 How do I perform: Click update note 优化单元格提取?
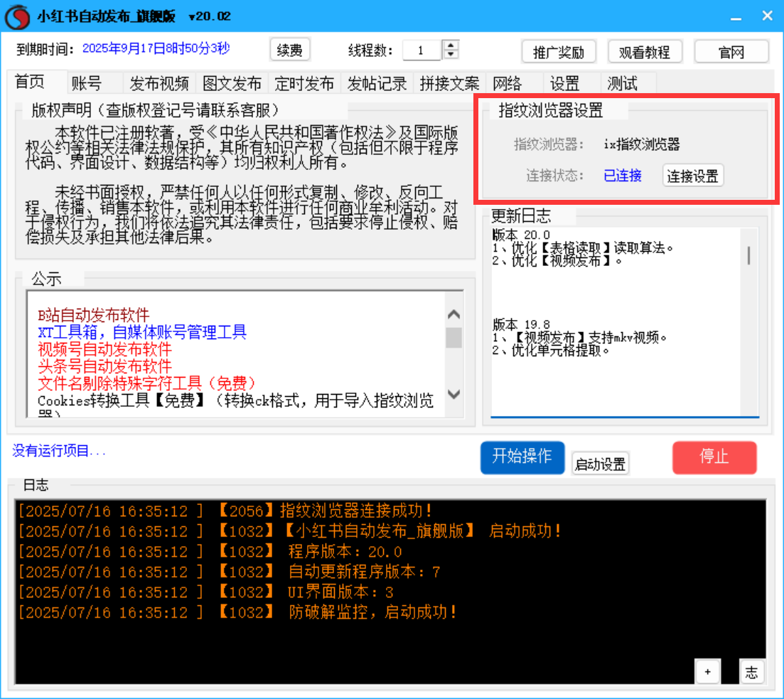[x=551, y=351]
